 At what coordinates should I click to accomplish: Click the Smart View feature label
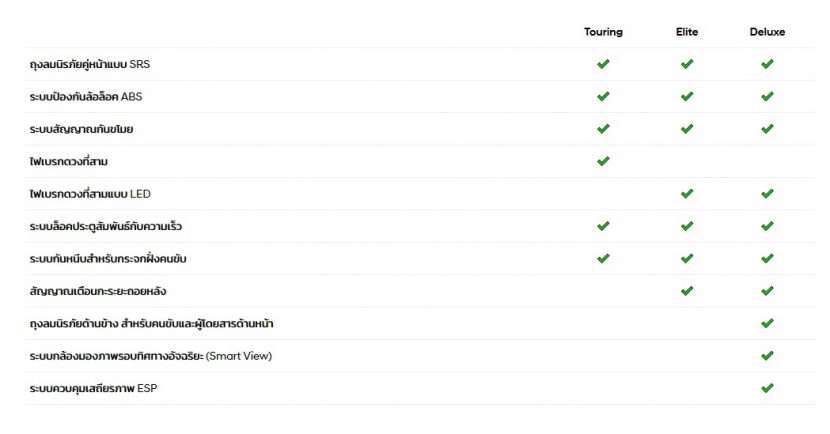[x=150, y=356]
